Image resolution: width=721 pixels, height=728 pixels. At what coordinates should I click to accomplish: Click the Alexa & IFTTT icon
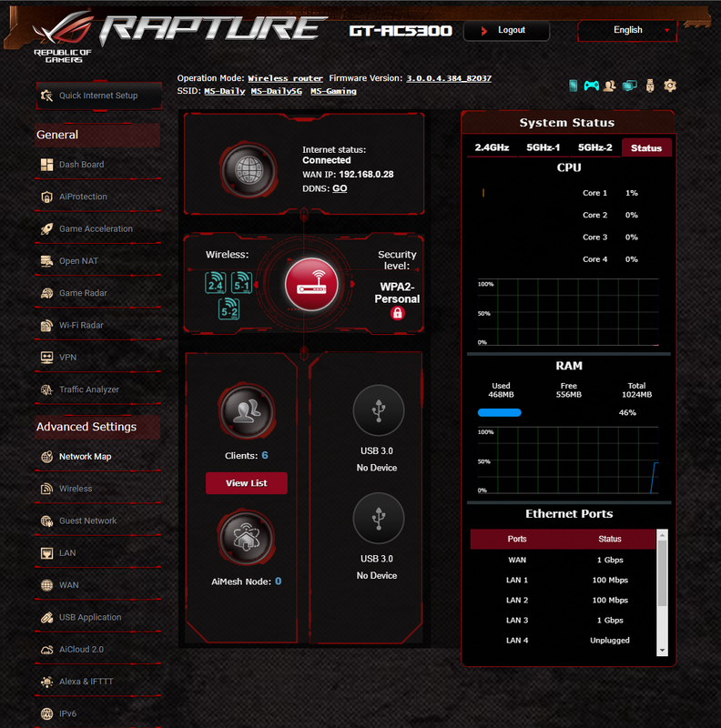[47, 682]
